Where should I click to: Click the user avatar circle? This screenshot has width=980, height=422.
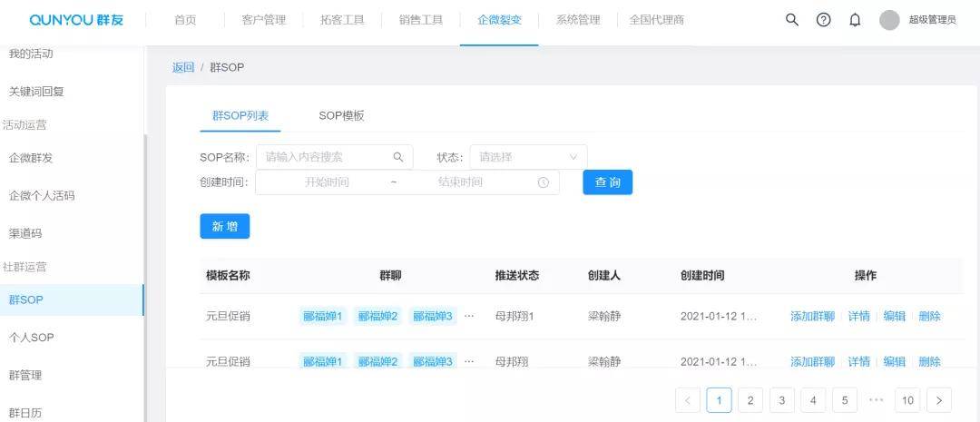[x=889, y=20]
